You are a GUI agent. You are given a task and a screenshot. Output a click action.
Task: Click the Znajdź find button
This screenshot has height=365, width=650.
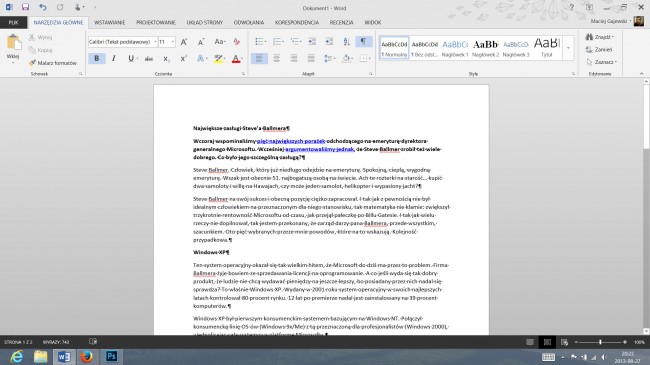coord(600,37)
